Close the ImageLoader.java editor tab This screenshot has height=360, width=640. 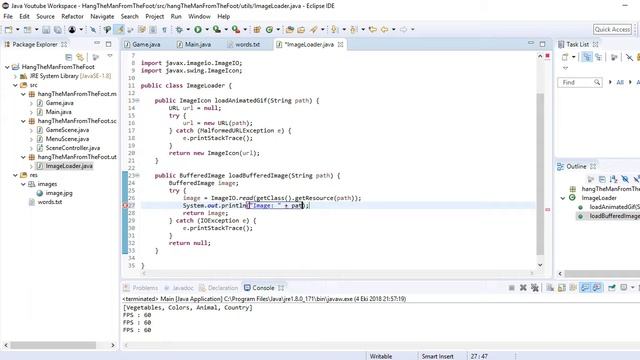(340, 44)
